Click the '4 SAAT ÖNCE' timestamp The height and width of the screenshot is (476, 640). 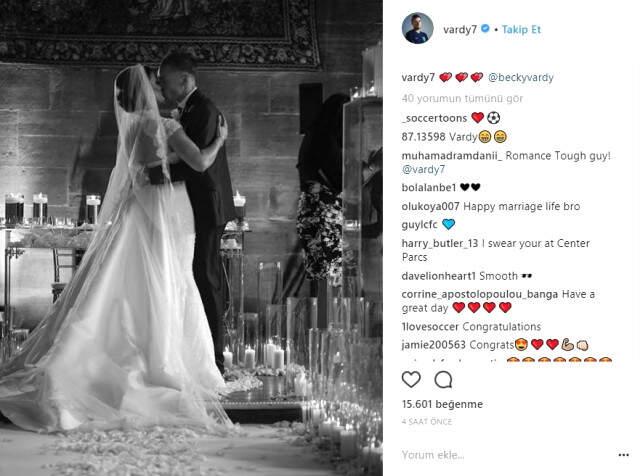coord(427,422)
